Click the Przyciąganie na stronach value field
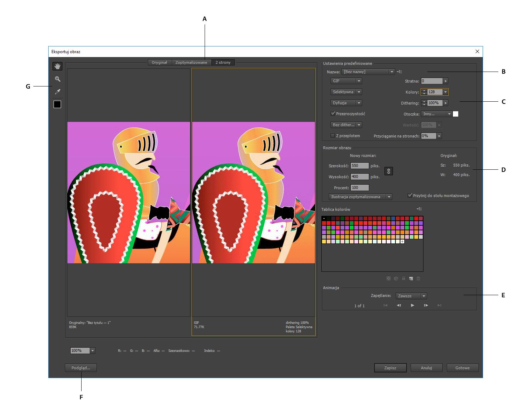 click(429, 136)
